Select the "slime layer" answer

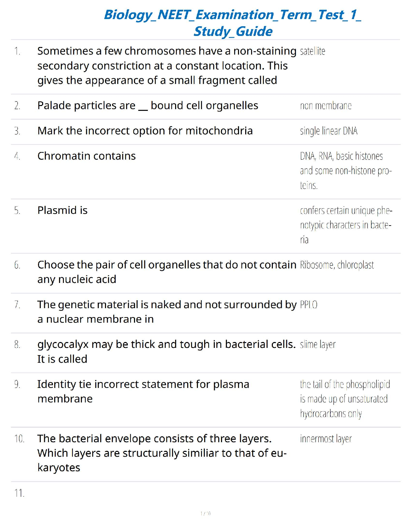(x=318, y=344)
